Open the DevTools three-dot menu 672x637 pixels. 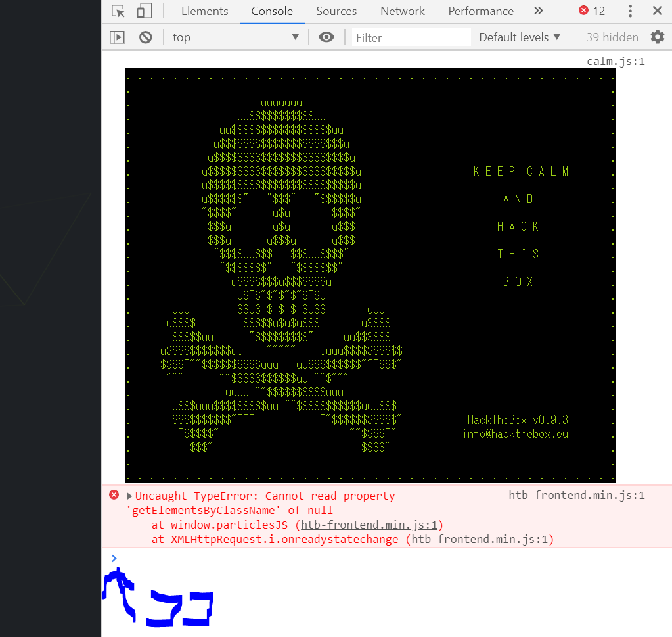coord(630,11)
